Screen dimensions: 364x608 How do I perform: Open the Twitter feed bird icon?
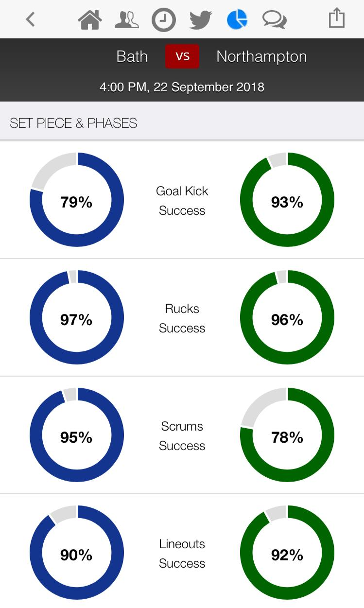pyautogui.click(x=200, y=20)
